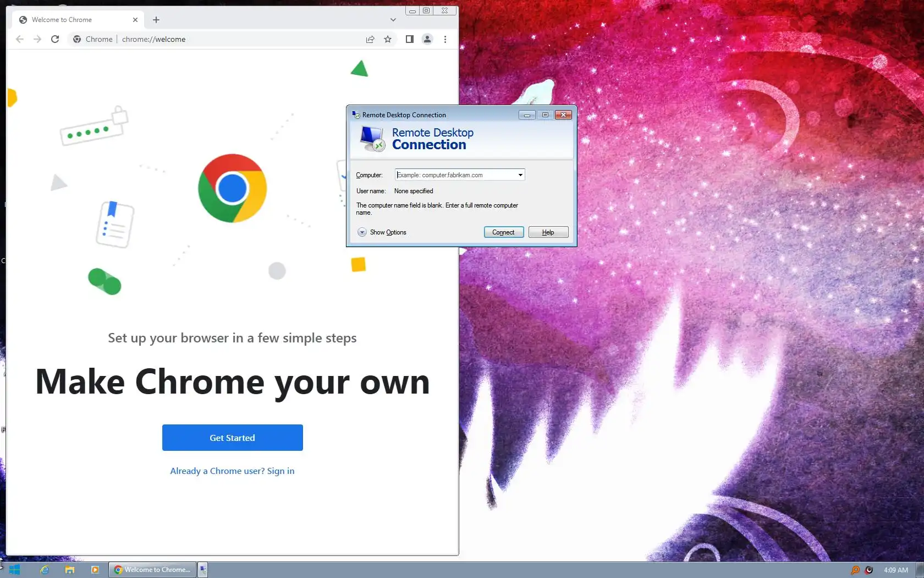The height and width of the screenshot is (578, 924).
Task: Click 'None specified' user name text
Action: point(414,191)
